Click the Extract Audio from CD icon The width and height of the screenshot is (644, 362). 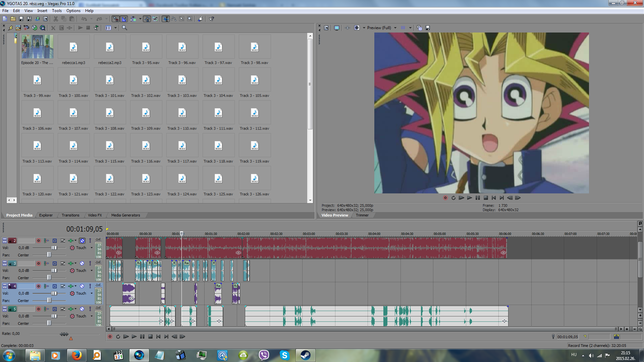click(35, 28)
